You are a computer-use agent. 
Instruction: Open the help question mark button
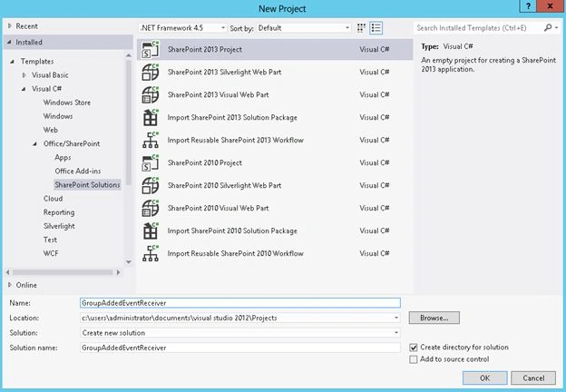point(528,6)
